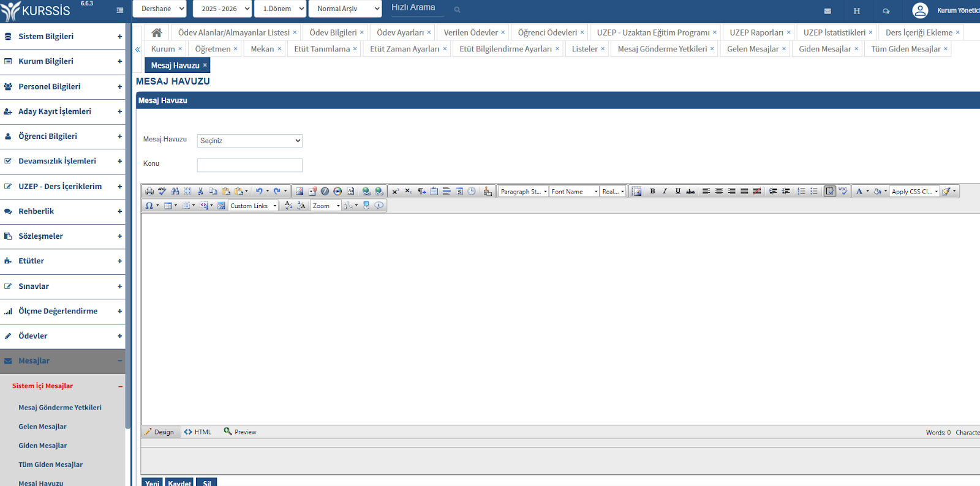Open the font color picker

click(x=859, y=192)
